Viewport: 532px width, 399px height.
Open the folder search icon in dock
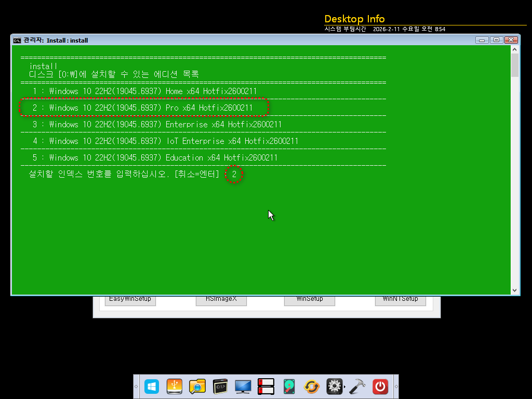[197, 387]
